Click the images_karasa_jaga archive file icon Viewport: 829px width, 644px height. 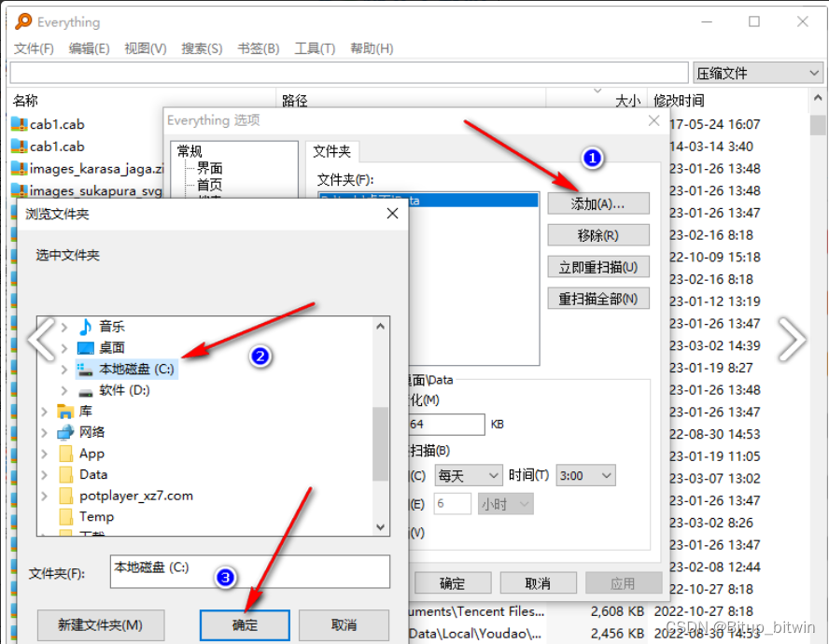click(19, 169)
